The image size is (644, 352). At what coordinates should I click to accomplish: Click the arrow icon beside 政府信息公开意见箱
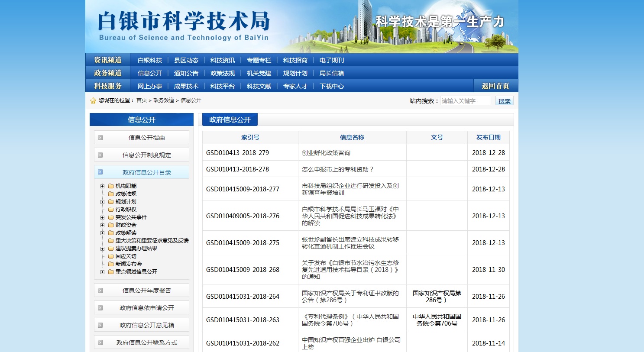[x=100, y=325]
